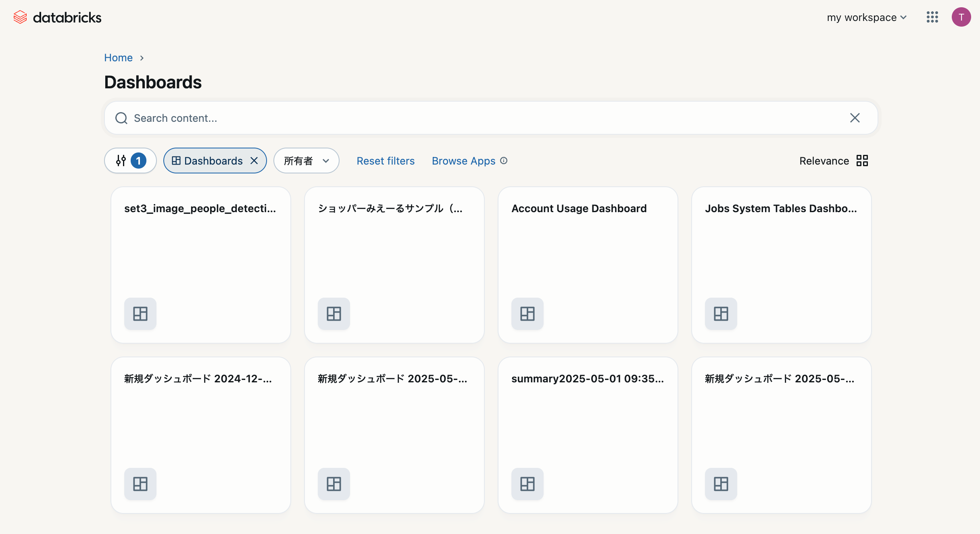Click dashboard icon on Account Usage Dashboard card
Screen dimensions: 980x534
point(527,313)
